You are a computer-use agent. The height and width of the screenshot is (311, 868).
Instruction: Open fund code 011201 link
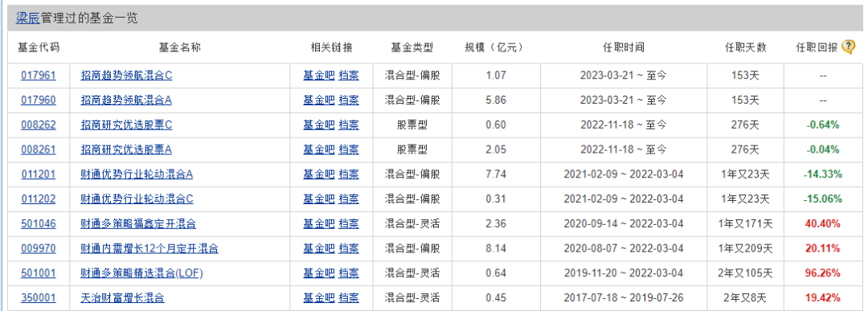(39, 174)
